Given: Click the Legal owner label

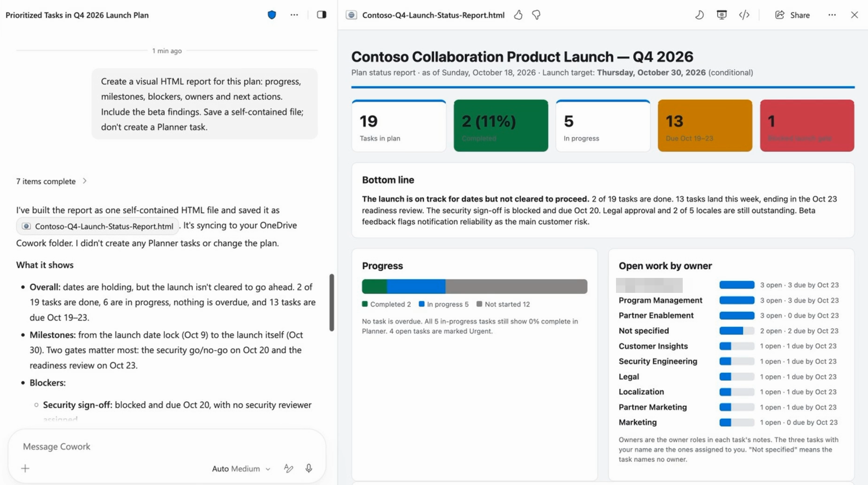Looking at the screenshot, I should click(x=629, y=377).
